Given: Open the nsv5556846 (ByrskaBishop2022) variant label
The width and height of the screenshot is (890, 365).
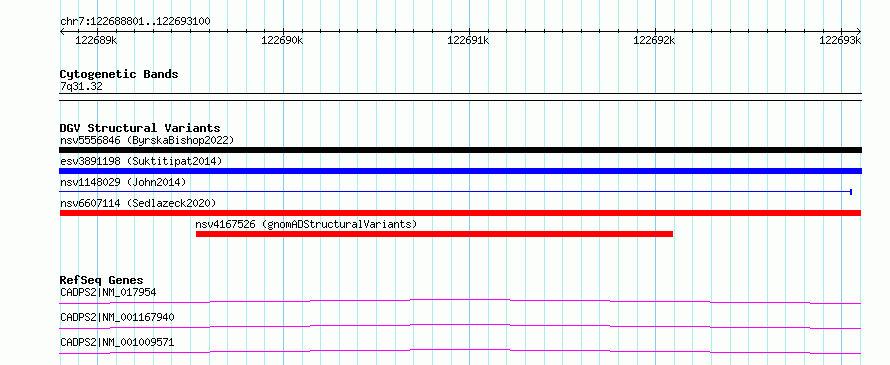Looking at the screenshot, I should 147,140.
